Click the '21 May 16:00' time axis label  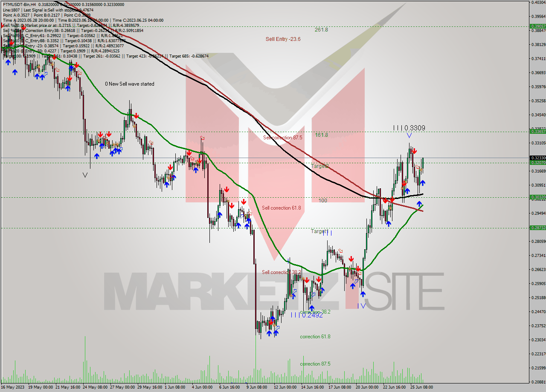(68, 387)
